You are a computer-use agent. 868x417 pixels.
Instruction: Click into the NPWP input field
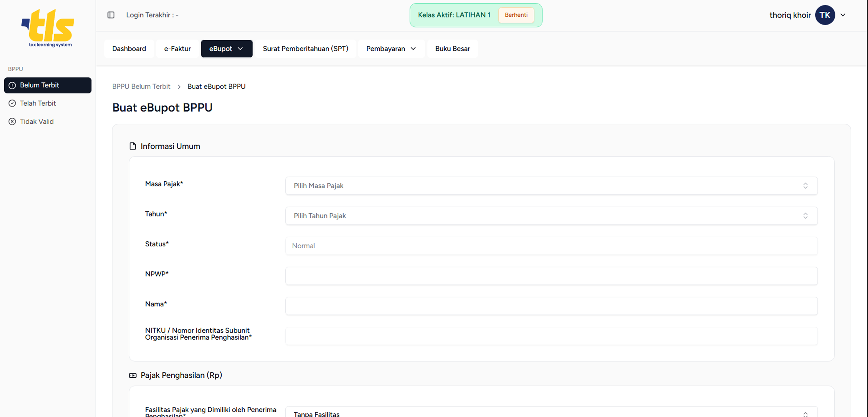coord(551,276)
